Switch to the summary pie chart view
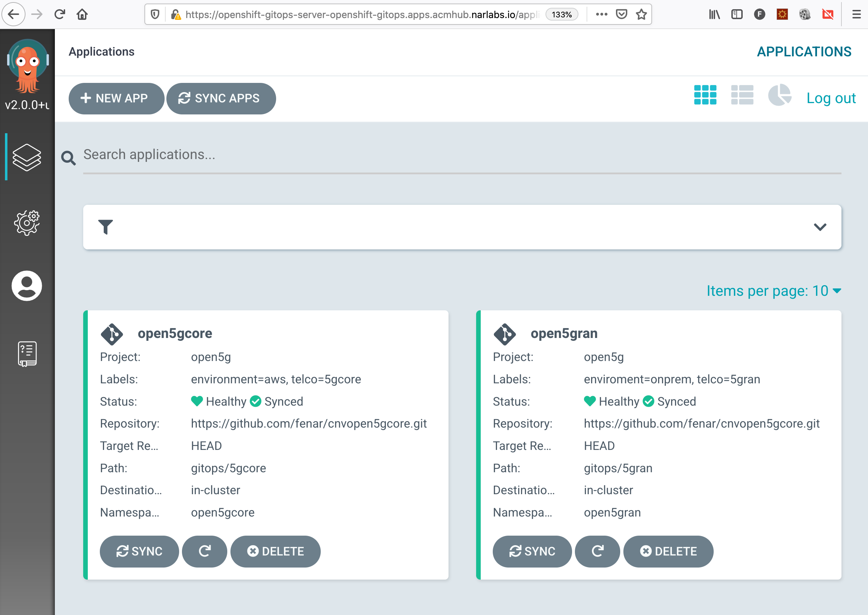The width and height of the screenshot is (868, 615). (x=780, y=95)
